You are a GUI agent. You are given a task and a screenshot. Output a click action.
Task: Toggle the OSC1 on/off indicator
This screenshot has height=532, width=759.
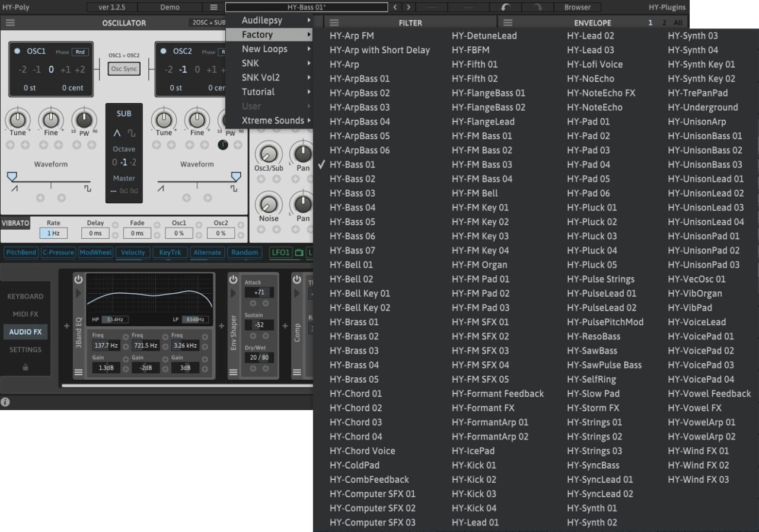(17, 52)
